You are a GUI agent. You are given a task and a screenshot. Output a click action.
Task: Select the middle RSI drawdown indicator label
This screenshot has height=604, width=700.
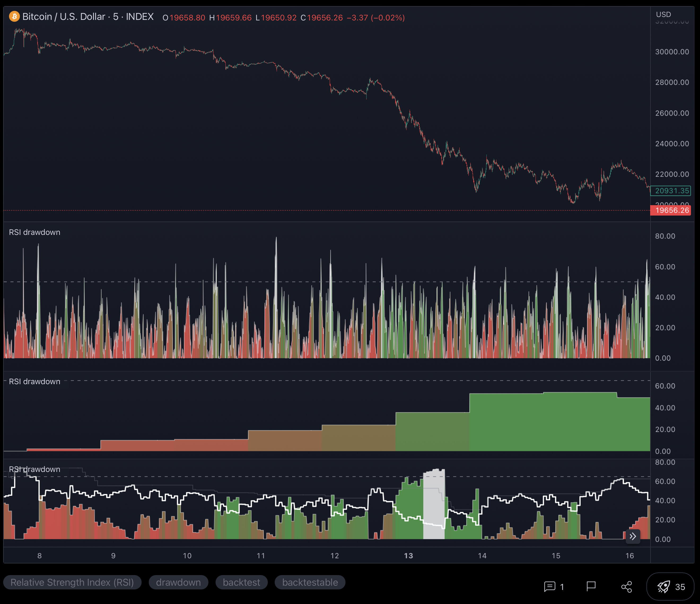(x=34, y=382)
